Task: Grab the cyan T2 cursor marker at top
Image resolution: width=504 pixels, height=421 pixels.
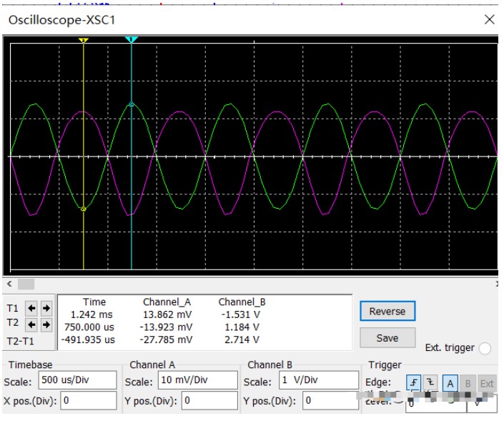Action: point(131,40)
